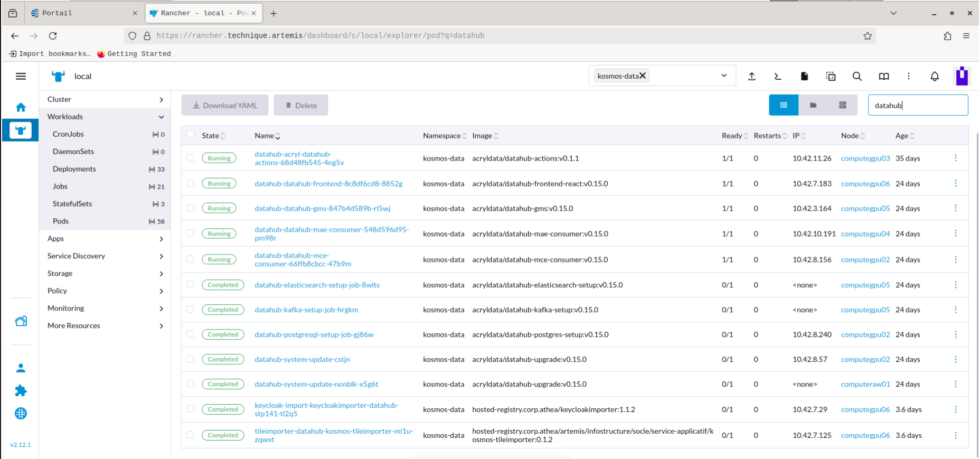The width and height of the screenshot is (980, 459).
Task: Open actions menu for datahub-datahub-gms pod
Action: point(956,208)
